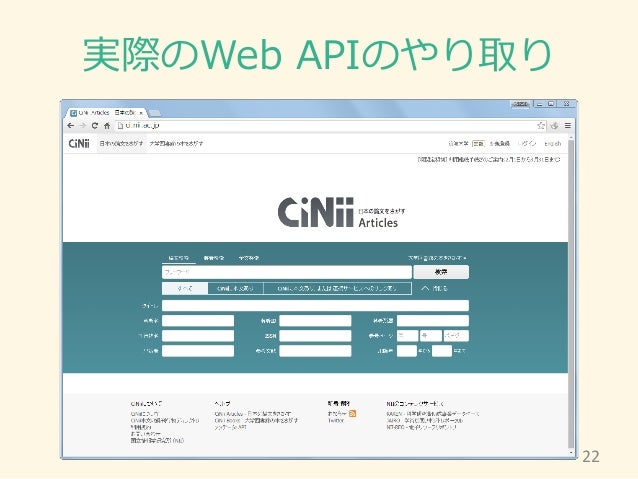
Task: Open the Twitter link in the footer
Action: tap(336, 421)
